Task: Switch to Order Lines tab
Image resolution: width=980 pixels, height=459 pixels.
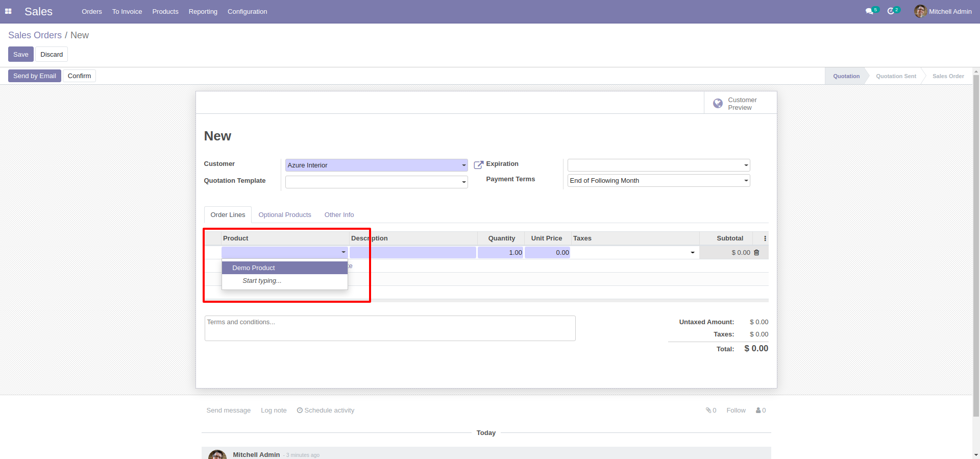Action: [x=228, y=215]
